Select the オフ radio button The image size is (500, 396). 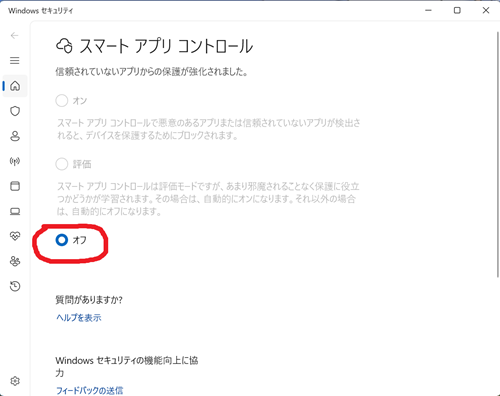click(x=62, y=240)
